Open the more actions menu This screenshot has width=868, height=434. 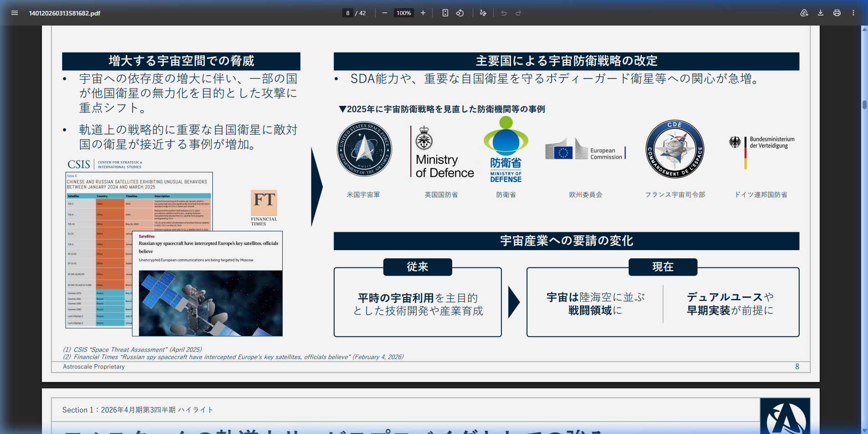point(853,13)
